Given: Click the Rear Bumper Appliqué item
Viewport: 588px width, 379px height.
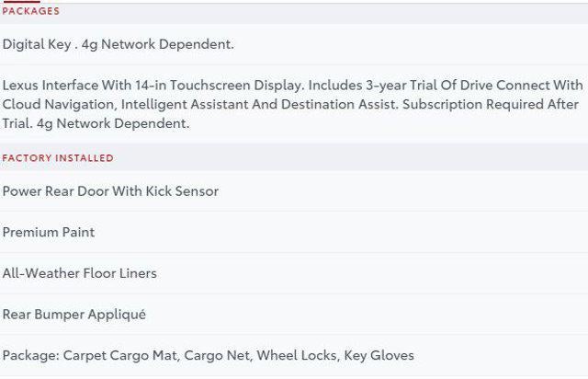Looking at the screenshot, I should click(x=74, y=315).
